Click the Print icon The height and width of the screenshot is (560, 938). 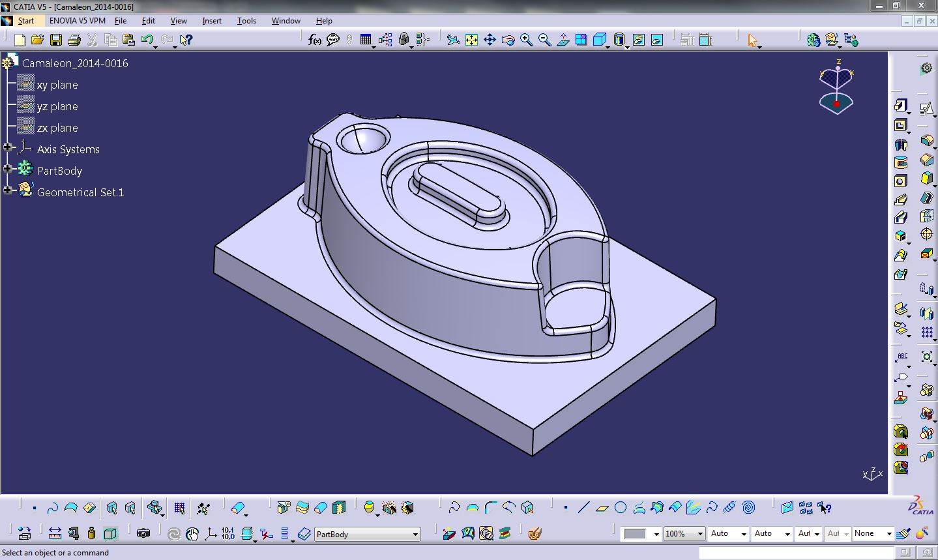[74, 40]
